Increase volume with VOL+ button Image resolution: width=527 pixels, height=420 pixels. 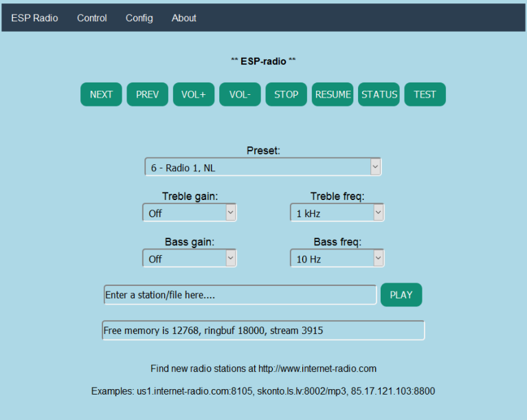(x=194, y=95)
